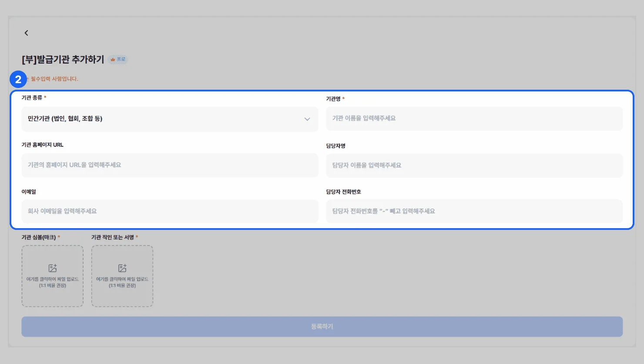Image resolution: width=644 pixels, height=364 pixels.
Task: Focus the 기관명 input field
Action: click(474, 118)
